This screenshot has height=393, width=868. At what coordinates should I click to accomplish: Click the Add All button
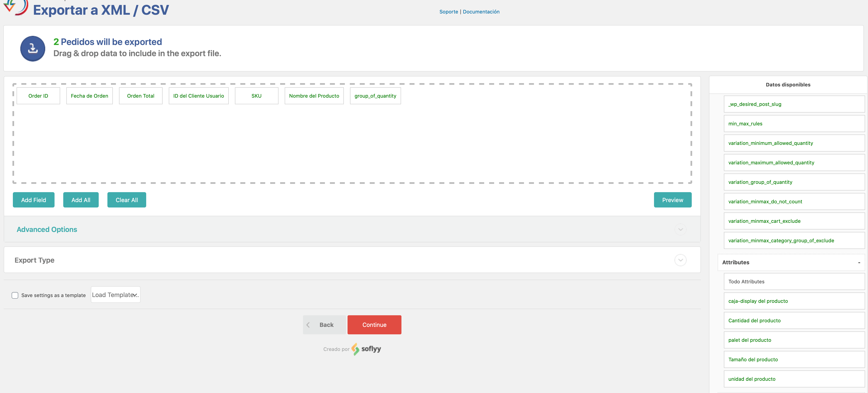(x=81, y=200)
